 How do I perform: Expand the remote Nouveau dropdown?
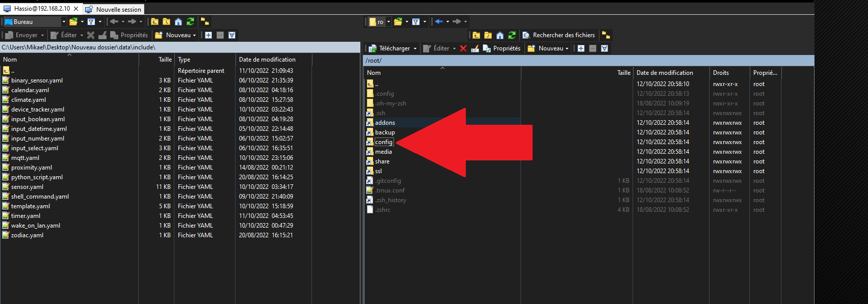click(567, 49)
